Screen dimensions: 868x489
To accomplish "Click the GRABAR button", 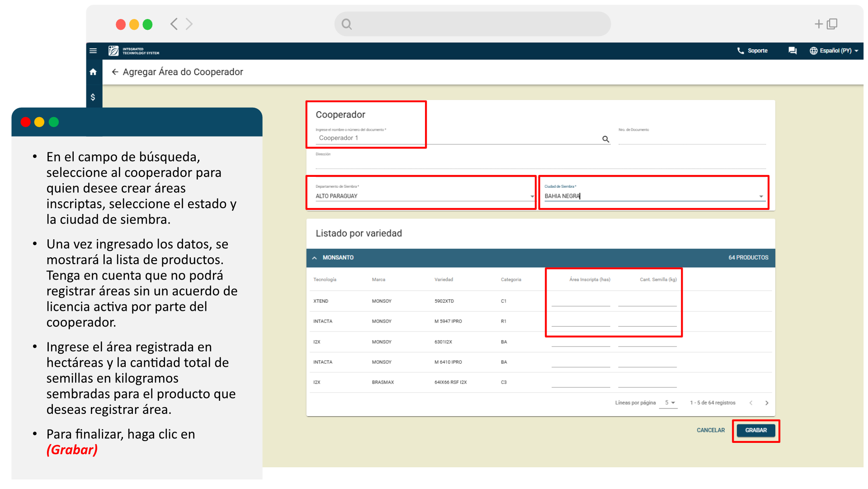I will pos(756,430).
